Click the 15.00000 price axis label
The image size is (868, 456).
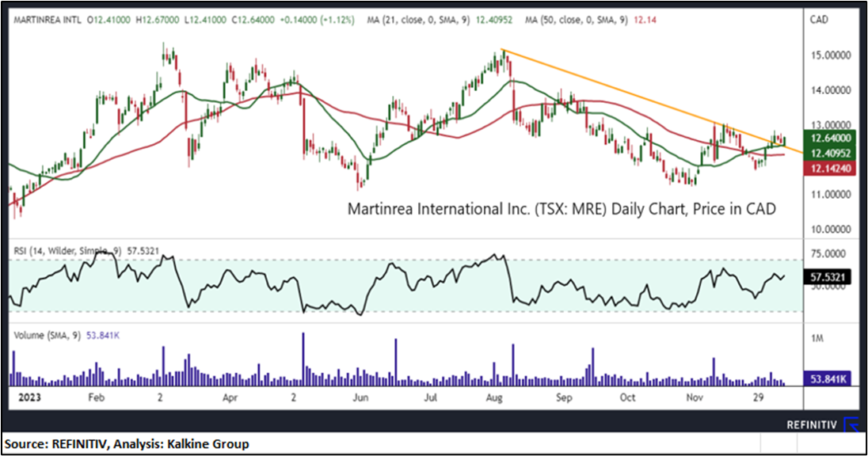click(x=831, y=55)
